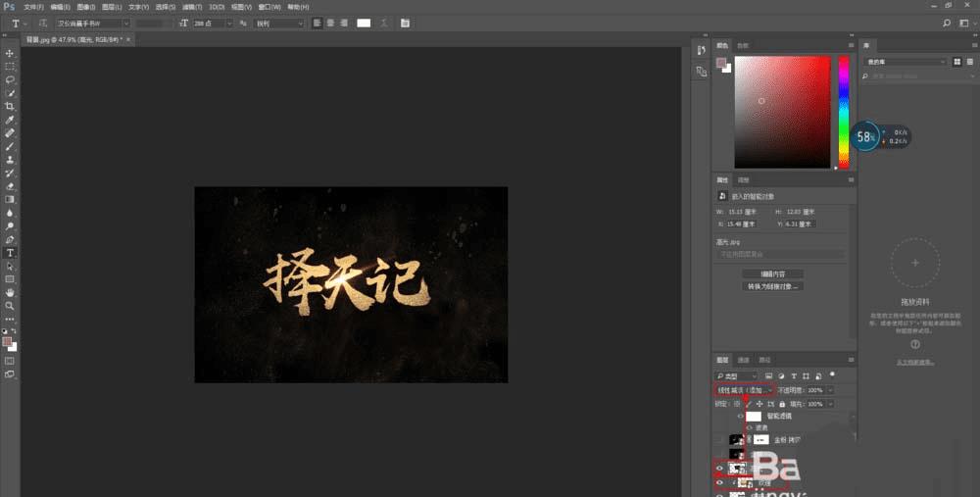The width and height of the screenshot is (980, 497).
Task: Select the Lasso tool
Action: [x=10, y=79]
